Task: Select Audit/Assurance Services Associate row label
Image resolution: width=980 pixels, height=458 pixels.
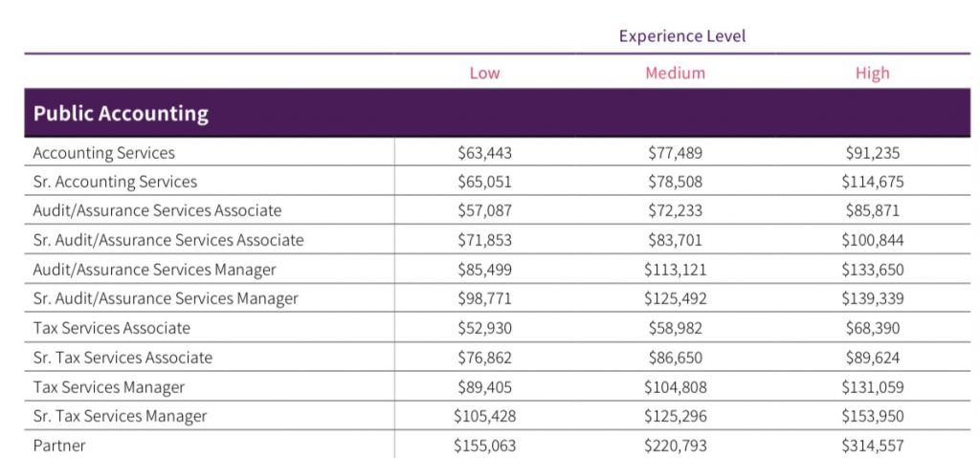Action: pyautogui.click(x=157, y=210)
